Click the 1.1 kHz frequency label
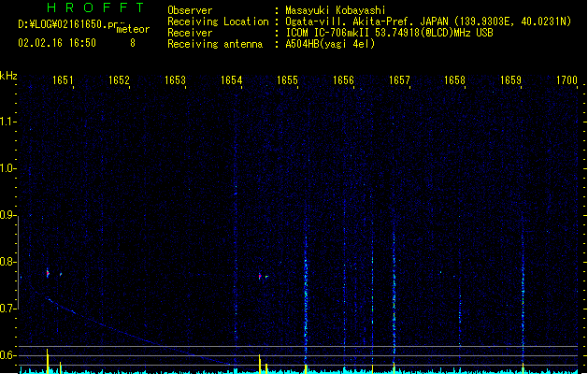The width and height of the screenshot is (588, 374). tap(7, 122)
